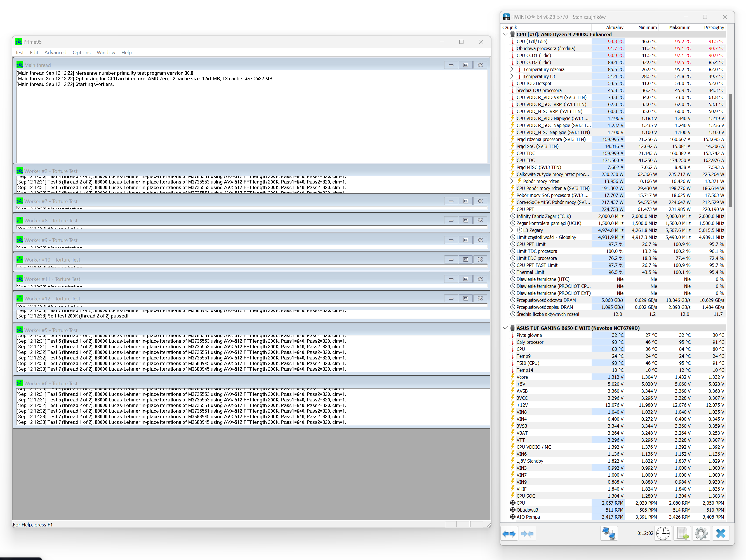Screen dimensions: 746x560
Task: Restore the Worker #9 Torture Test subwindow
Action: 465,240
